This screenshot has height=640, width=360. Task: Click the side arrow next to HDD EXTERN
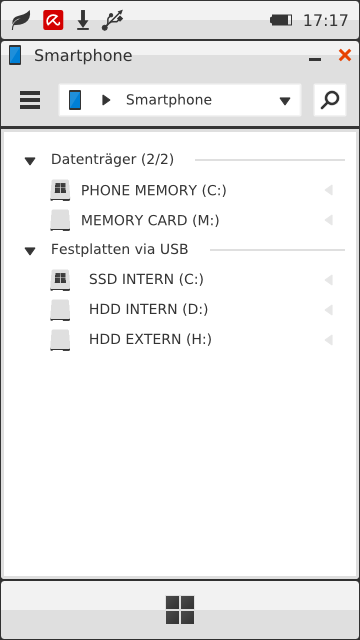(329, 340)
